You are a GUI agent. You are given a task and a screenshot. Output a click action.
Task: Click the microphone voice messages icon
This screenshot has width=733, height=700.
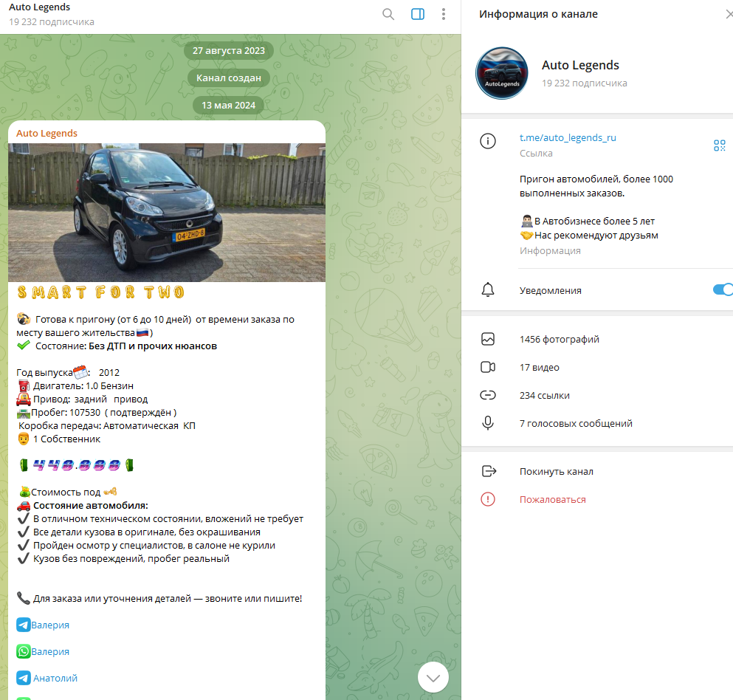pos(488,423)
